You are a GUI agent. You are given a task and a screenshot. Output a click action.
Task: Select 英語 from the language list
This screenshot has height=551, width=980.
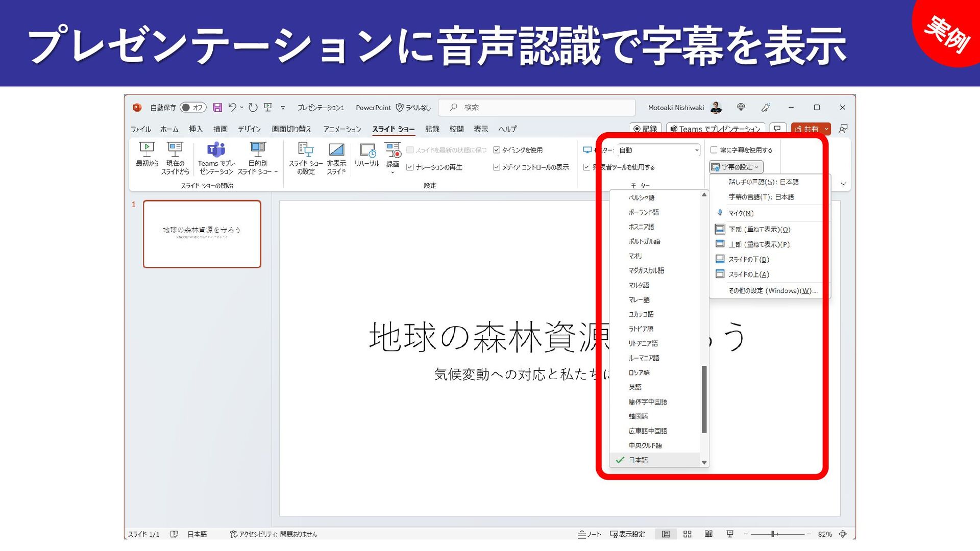(635, 387)
